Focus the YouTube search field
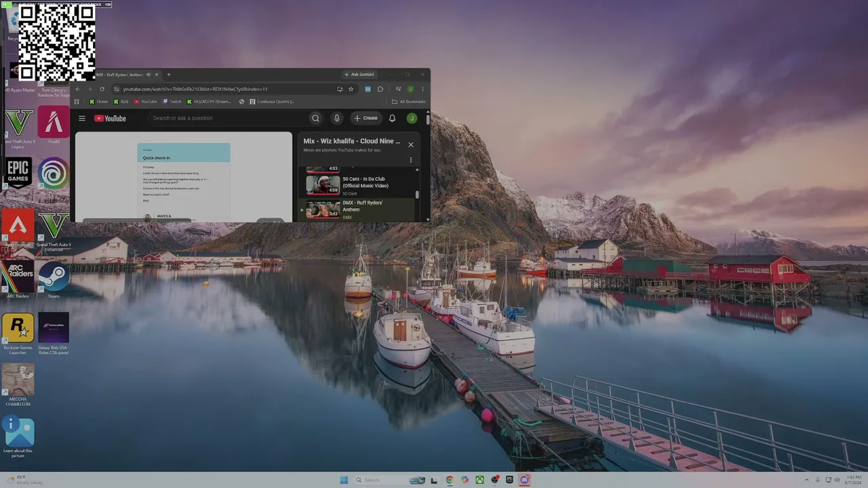Screen dimensions: 868x488 [x=229, y=118]
